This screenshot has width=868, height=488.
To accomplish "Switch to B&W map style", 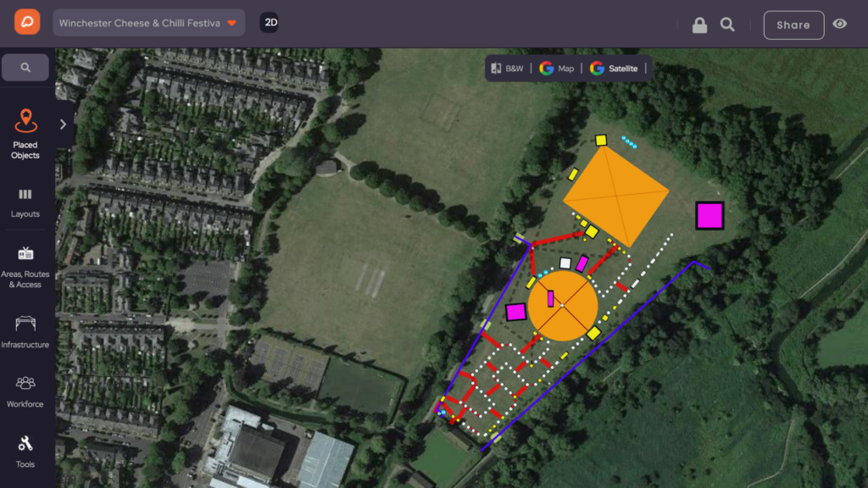I will pos(507,69).
